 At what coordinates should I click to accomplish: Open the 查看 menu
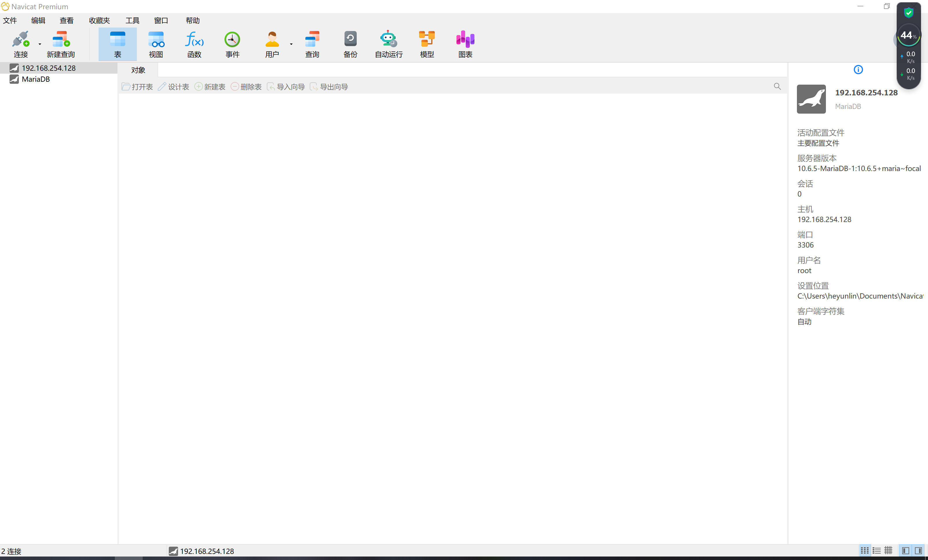point(67,21)
